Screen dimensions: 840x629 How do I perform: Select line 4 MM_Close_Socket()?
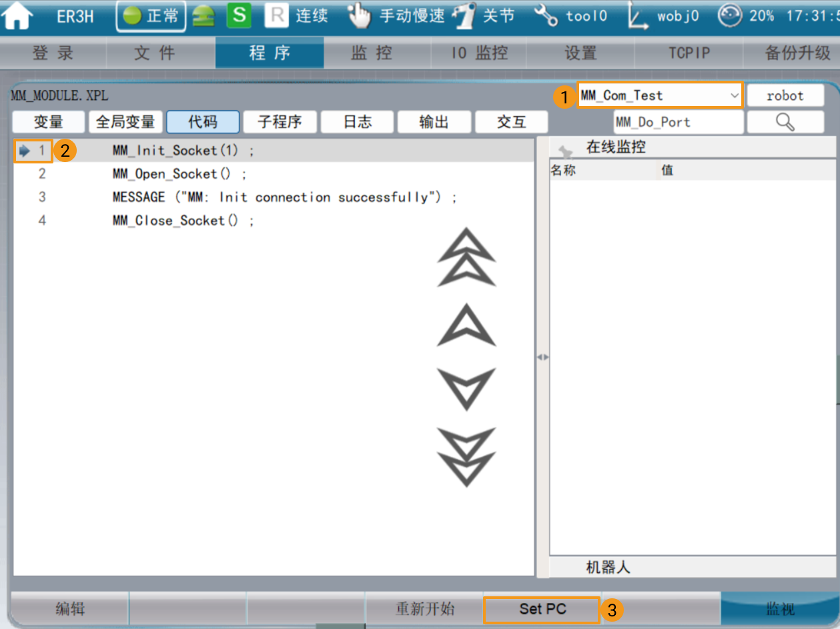[x=274, y=220]
